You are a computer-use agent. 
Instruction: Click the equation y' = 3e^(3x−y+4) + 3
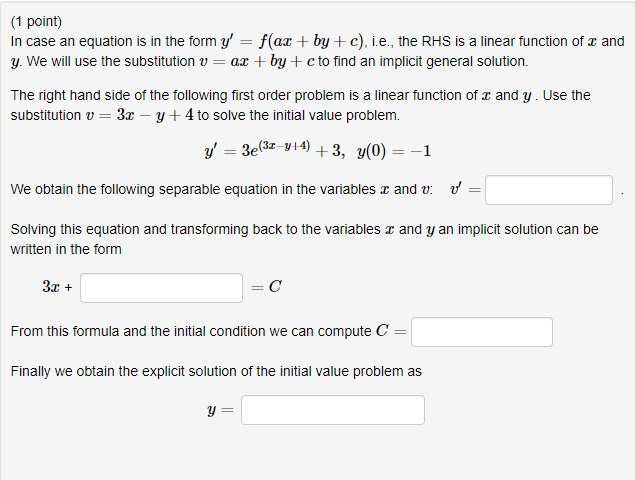pyautogui.click(x=275, y=150)
